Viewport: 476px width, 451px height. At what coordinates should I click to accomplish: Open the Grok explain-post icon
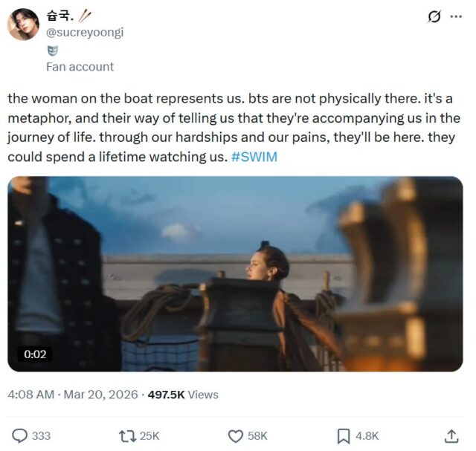click(434, 16)
